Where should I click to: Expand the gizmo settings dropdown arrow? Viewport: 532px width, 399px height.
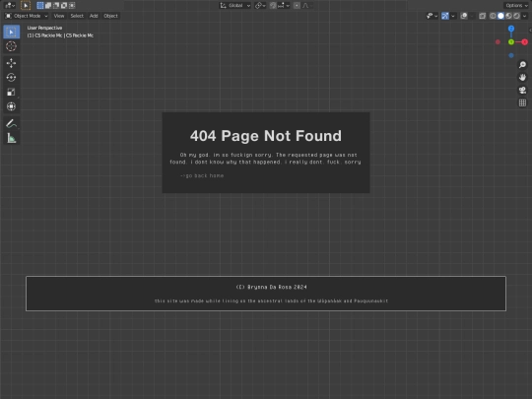[x=453, y=16]
